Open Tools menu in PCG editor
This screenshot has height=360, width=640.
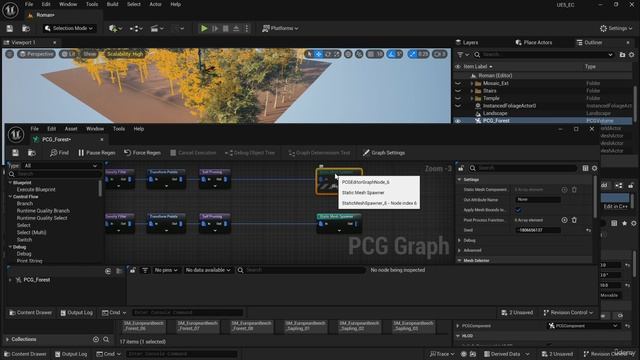119,129
